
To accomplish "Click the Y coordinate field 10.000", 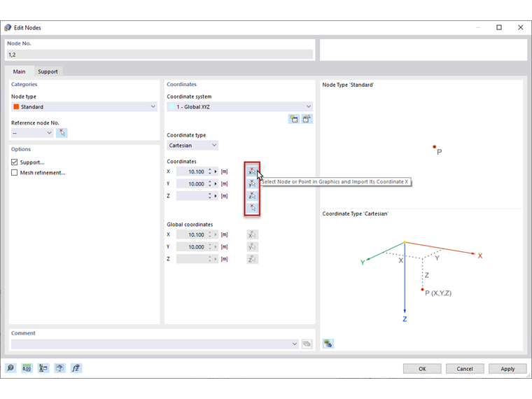I will [192, 184].
